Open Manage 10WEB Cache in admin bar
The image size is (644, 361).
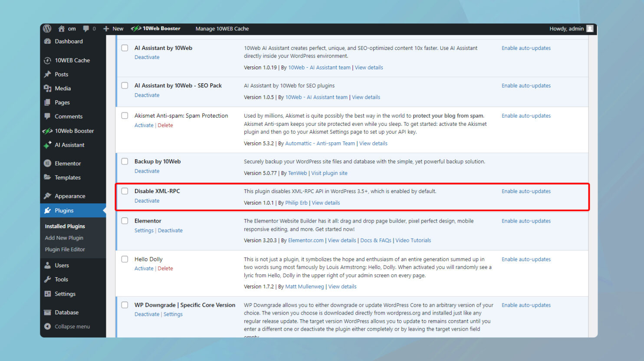[222, 29]
